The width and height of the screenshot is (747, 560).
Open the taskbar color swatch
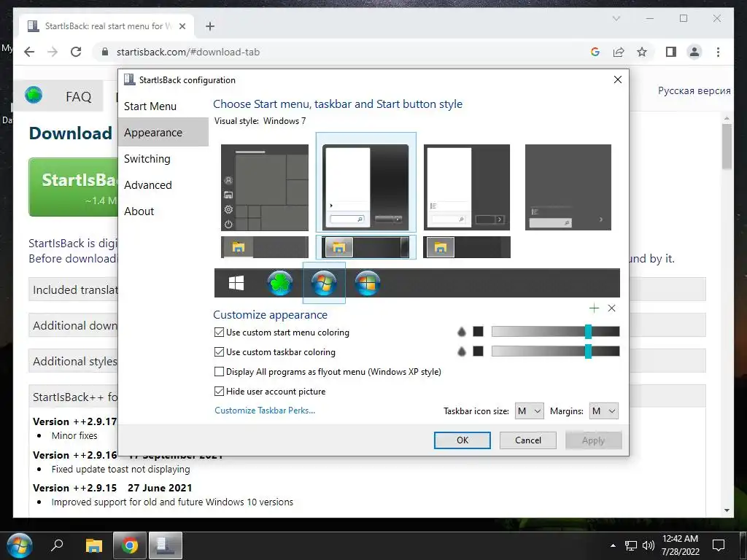pyautogui.click(x=478, y=351)
